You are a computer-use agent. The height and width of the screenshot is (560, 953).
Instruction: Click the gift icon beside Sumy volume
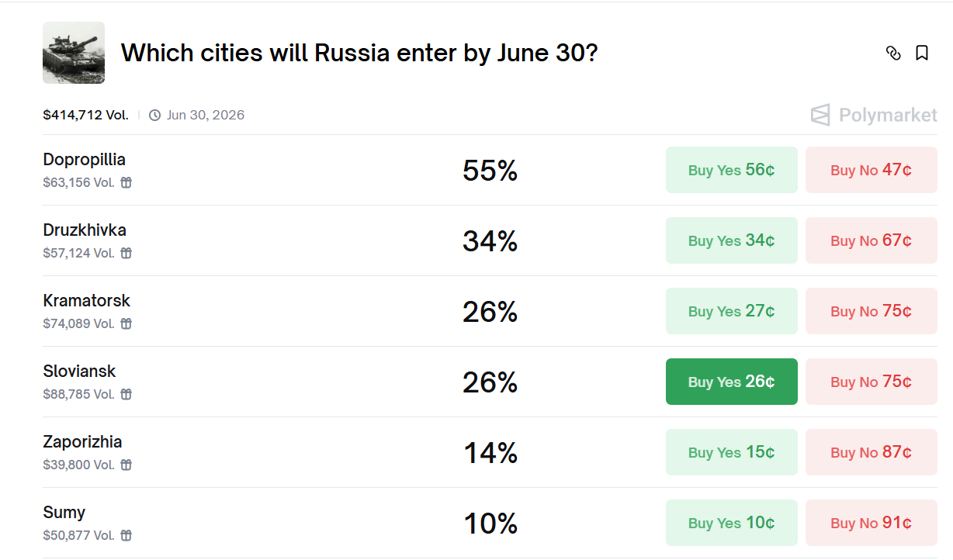point(126,536)
